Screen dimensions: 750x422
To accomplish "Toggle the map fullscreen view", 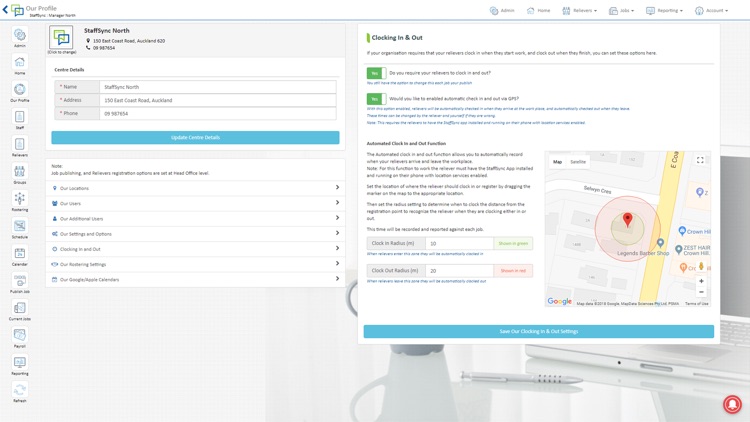I will [x=700, y=160].
